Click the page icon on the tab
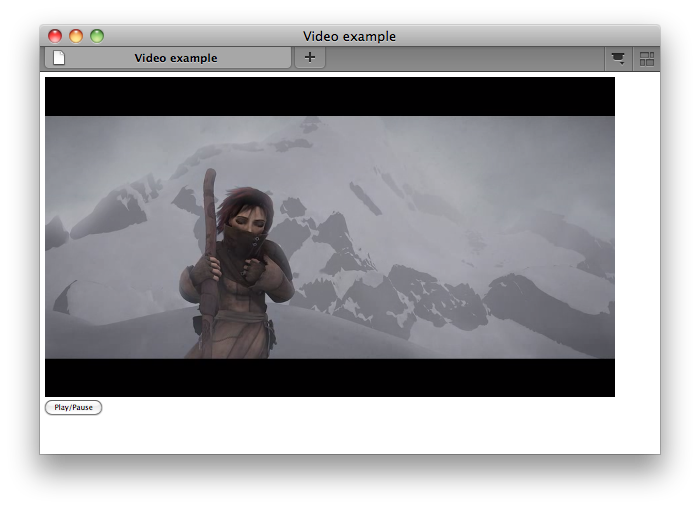 coord(59,58)
